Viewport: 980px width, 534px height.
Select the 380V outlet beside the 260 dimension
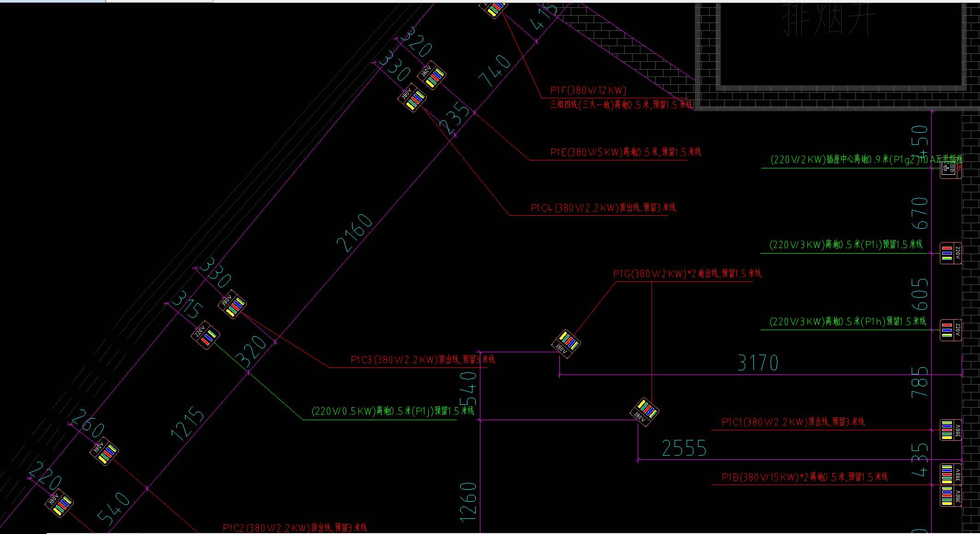tap(104, 451)
